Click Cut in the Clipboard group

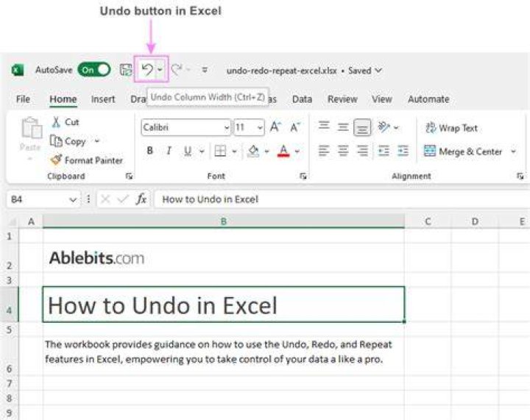[x=66, y=122]
